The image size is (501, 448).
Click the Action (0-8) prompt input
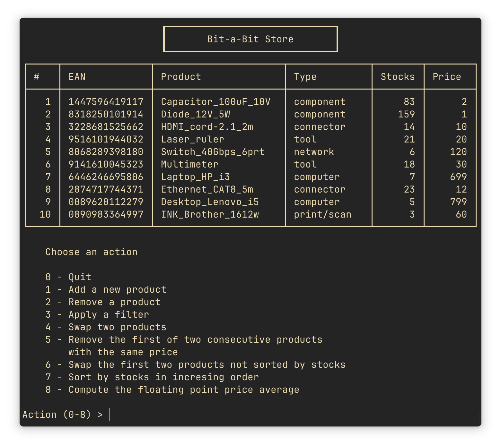(x=110, y=415)
